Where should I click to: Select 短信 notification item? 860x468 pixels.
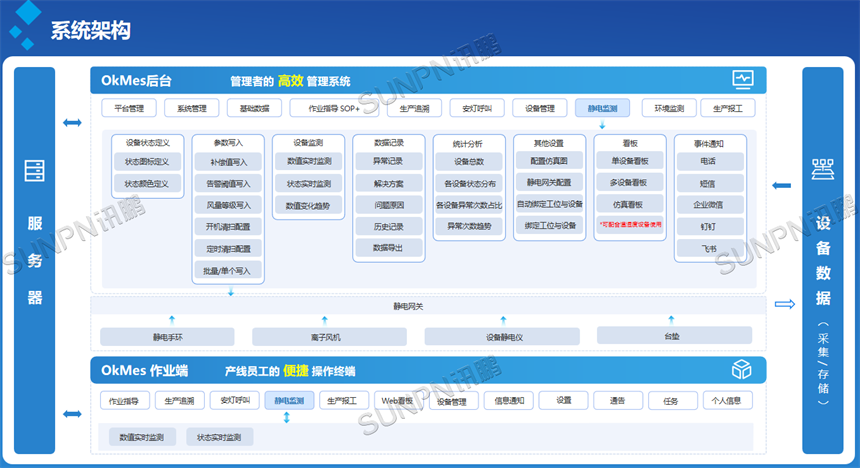coord(710,183)
